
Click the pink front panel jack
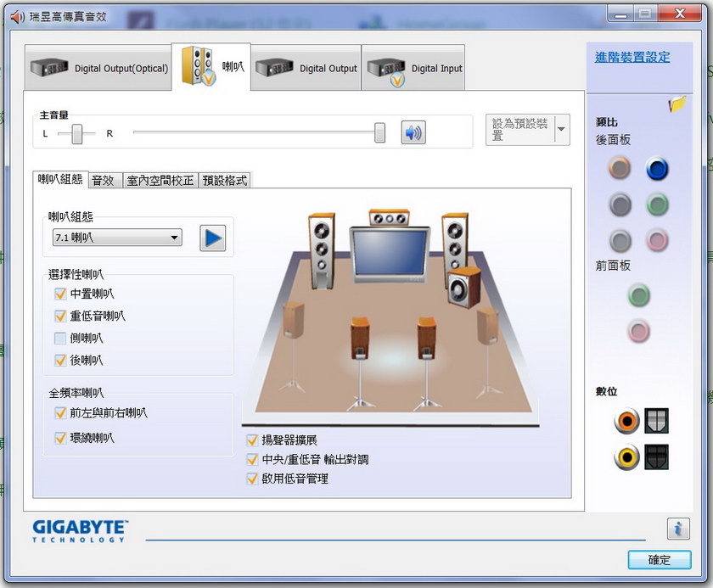tap(639, 331)
